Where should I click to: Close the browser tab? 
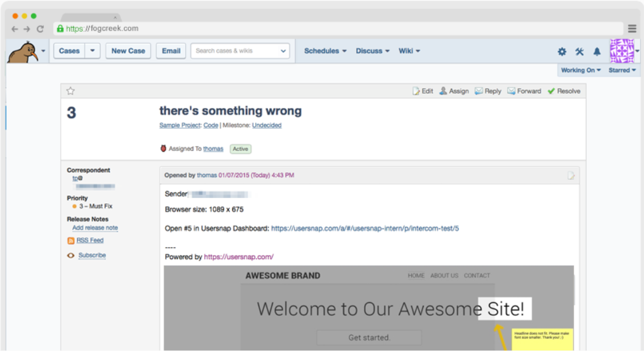[115, 18]
